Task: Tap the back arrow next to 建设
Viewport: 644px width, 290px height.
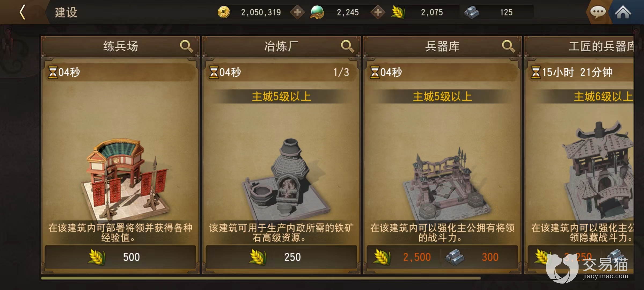Action: tap(23, 12)
